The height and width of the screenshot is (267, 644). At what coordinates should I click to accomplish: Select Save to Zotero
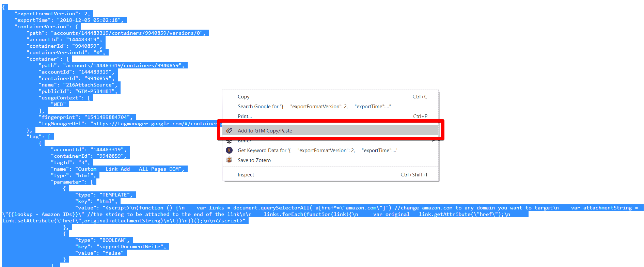tap(254, 160)
